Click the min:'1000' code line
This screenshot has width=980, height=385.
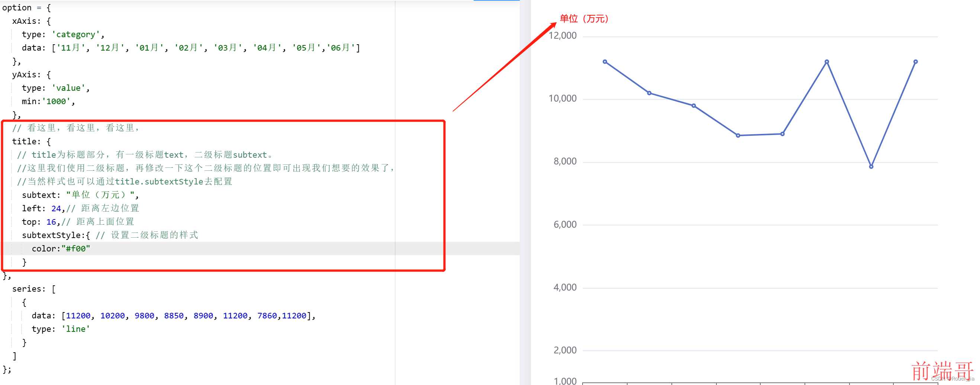point(48,101)
